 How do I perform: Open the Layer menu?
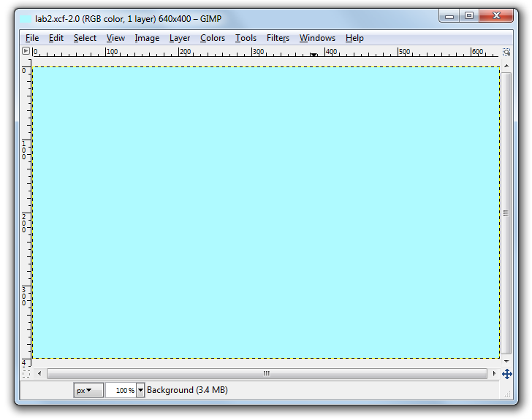[180, 38]
